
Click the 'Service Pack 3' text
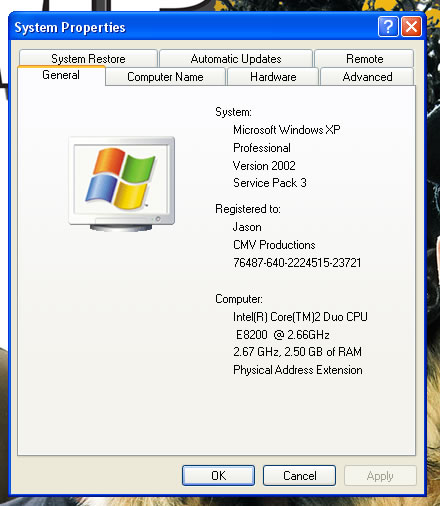coord(270,183)
